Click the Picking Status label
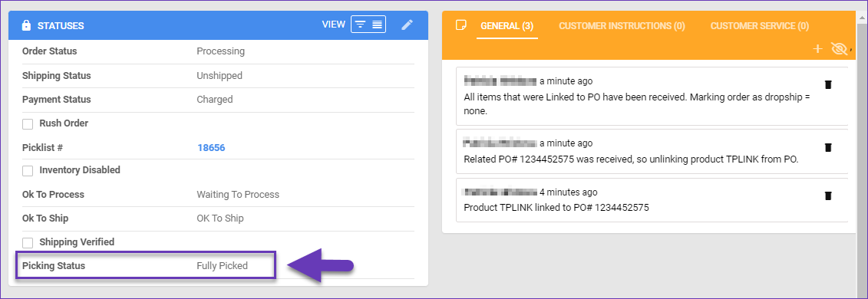 pos(54,266)
